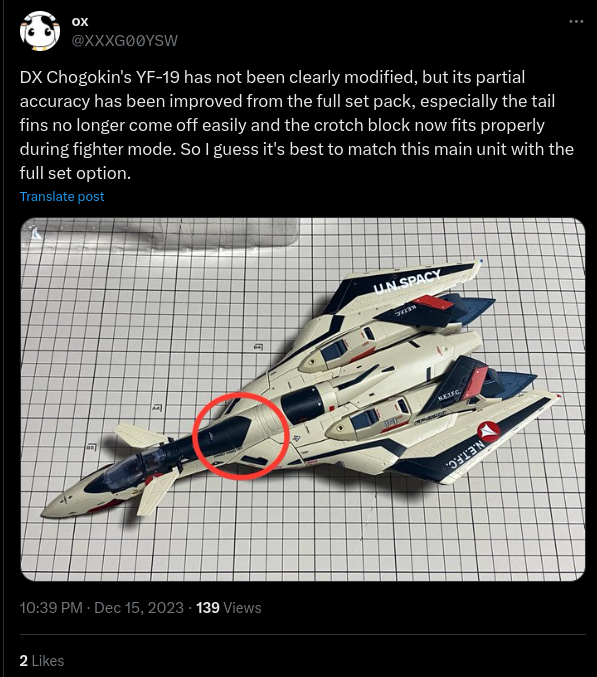Open the three-dot more options menu

(576, 21)
